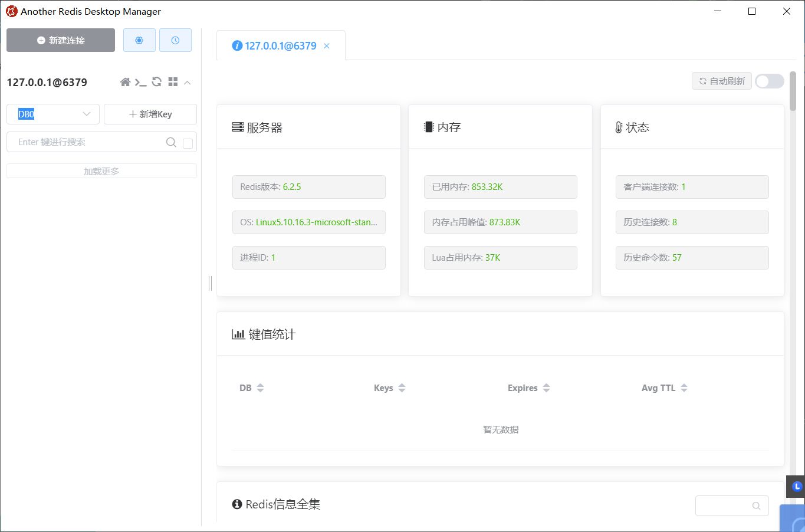The image size is (805, 532).
Task: Click the 进程ID: 1 entry
Action: click(x=309, y=258)
